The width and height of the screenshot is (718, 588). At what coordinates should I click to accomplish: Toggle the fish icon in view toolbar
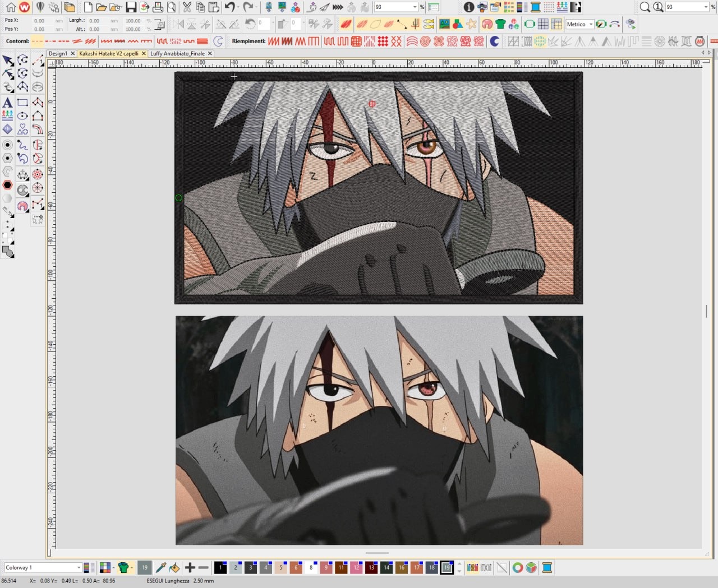[429, 24]
